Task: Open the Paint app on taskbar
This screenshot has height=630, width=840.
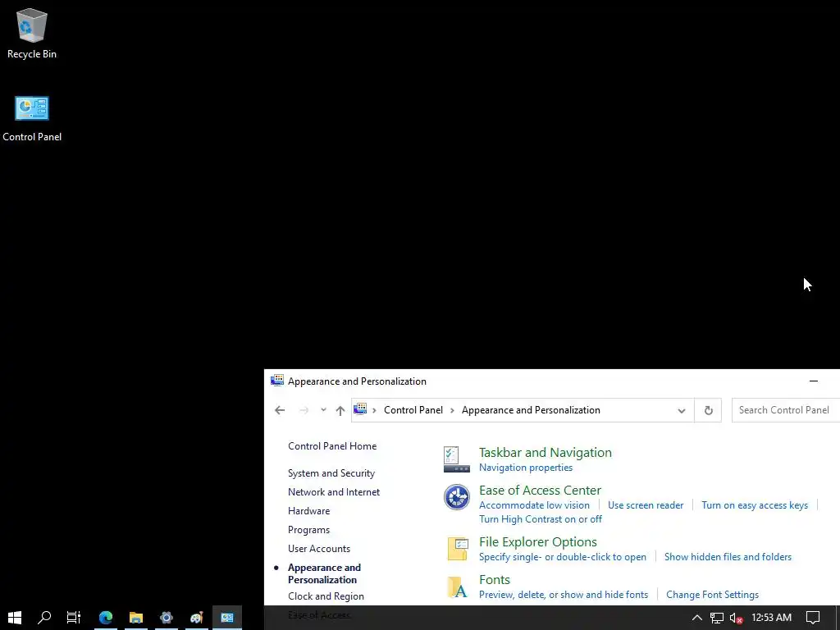Action: click(197, 618)
